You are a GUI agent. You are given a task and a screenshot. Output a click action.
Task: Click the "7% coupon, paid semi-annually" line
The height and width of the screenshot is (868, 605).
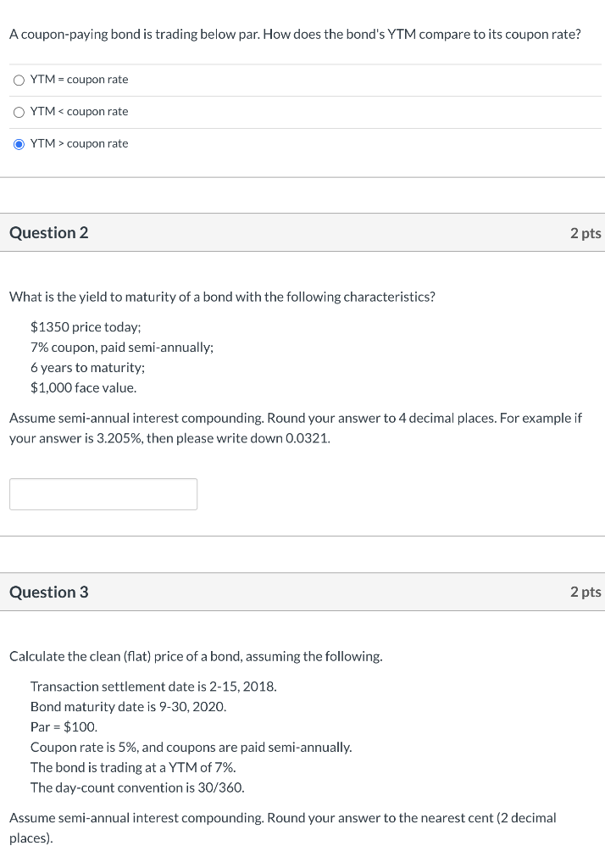click(x=122, y=348)
